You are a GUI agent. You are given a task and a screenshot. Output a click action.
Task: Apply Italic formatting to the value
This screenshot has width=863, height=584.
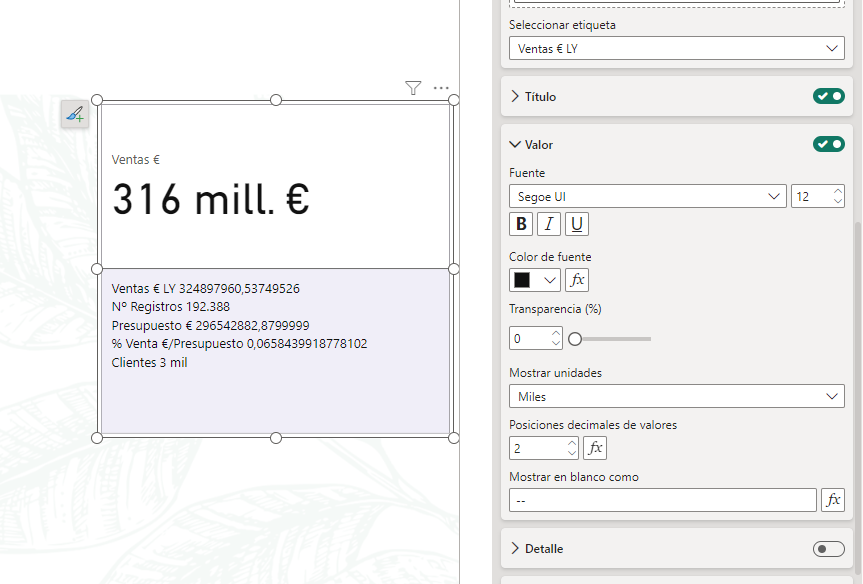coord(548,224)
